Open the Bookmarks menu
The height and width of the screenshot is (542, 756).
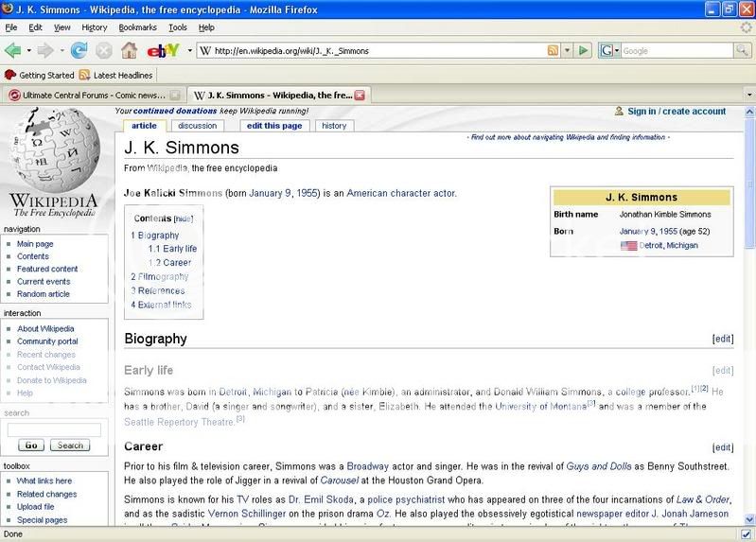pyautogui.click(x=138, y=27)
